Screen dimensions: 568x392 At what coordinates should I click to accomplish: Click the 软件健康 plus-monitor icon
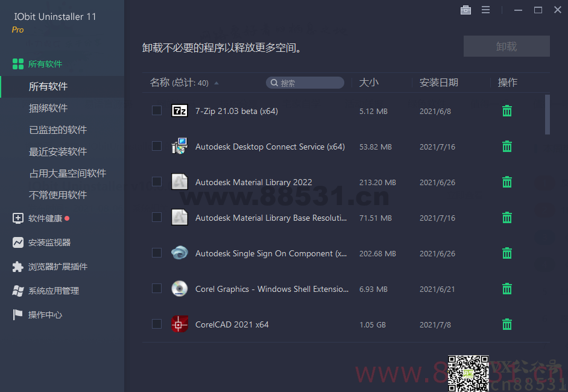[17, 218]
